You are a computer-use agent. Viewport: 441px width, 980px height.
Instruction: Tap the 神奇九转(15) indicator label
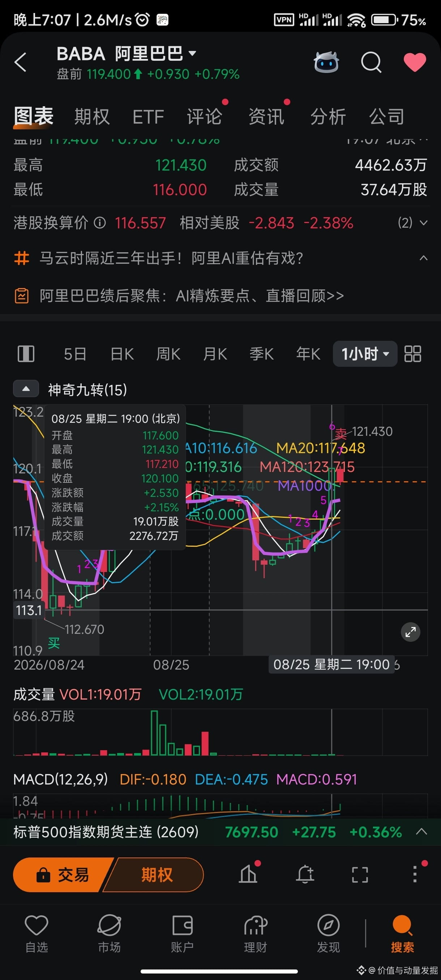pos(87,390)
